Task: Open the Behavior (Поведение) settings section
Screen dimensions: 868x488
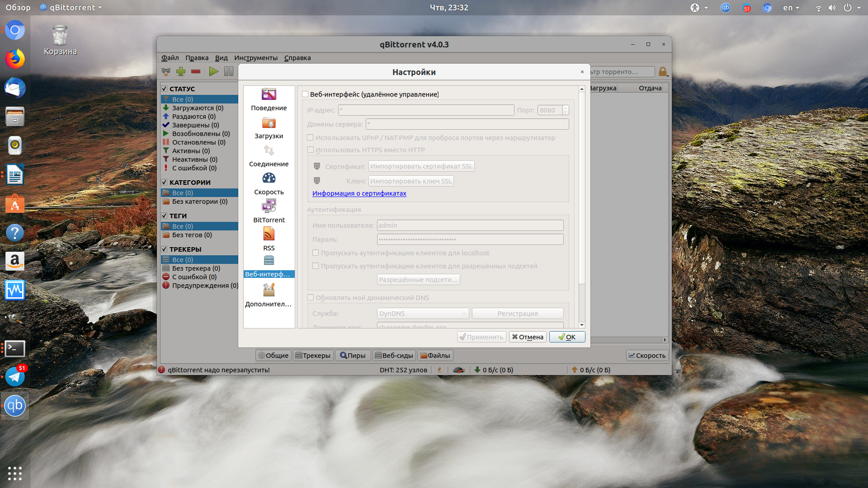Action: tap(269, 100)
